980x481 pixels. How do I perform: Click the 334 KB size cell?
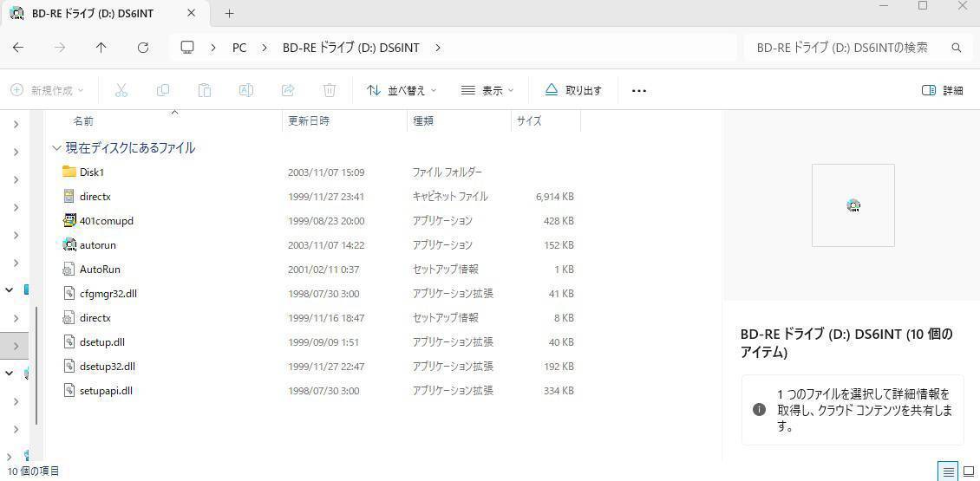pyautogui.click(x=559, y=391)
